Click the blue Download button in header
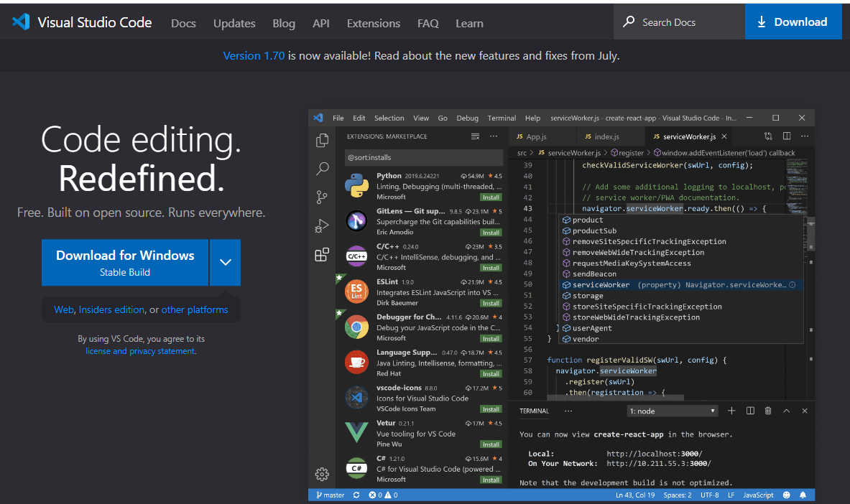Viewport: 850px width, 504px height. [793, 22]
